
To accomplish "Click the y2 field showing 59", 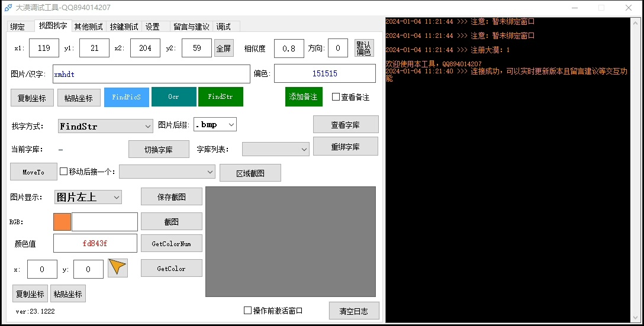I will (197, 48).
